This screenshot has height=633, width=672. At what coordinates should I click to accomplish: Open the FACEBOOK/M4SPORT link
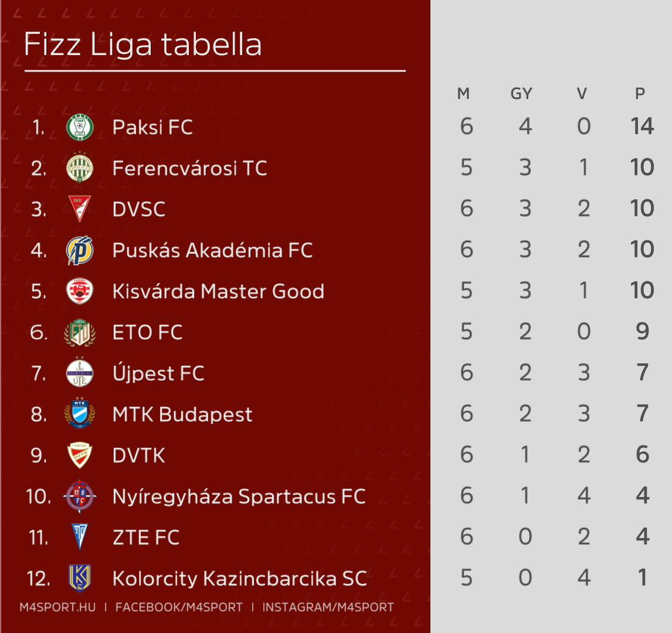(x=179, y=607)
